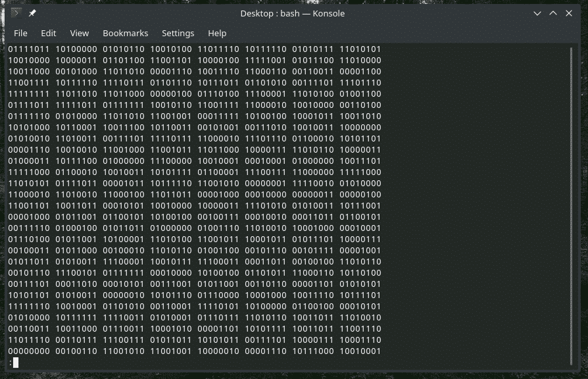This screenshot has width=588, height=379.
Task: Open the Edit menu
Action: (x=49, y=33)
